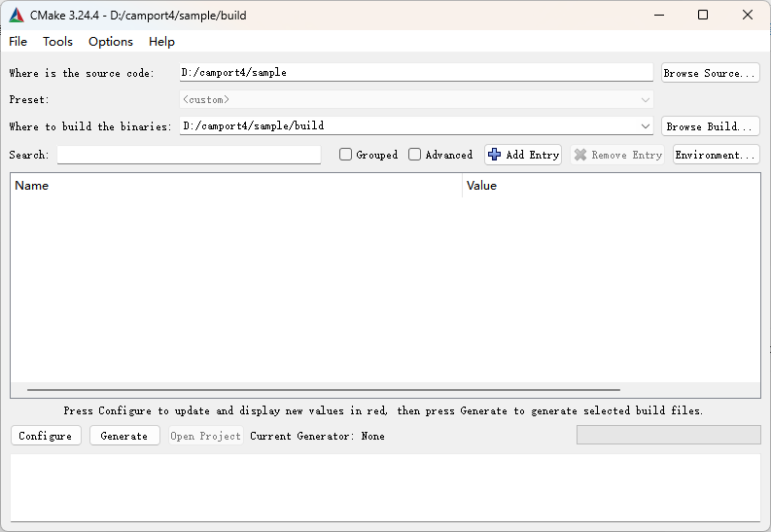Click the 'Where to build the binaries:' label
771x532 pixels.
(90, 126)
